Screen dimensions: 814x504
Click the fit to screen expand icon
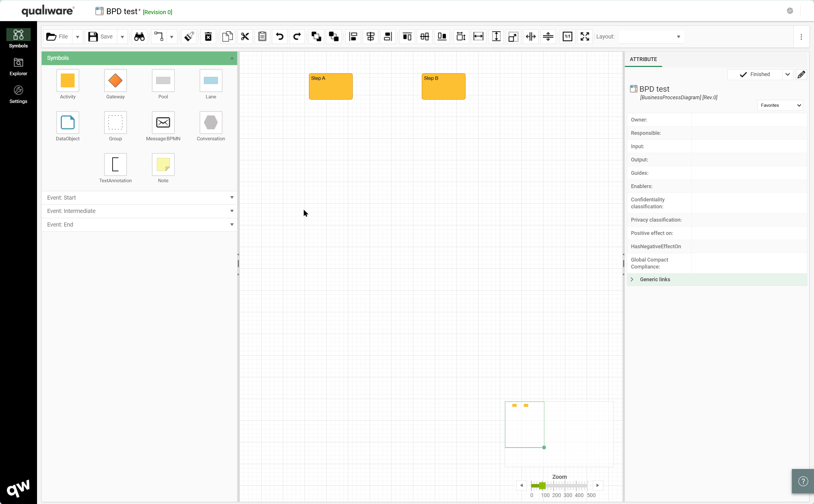585,37
